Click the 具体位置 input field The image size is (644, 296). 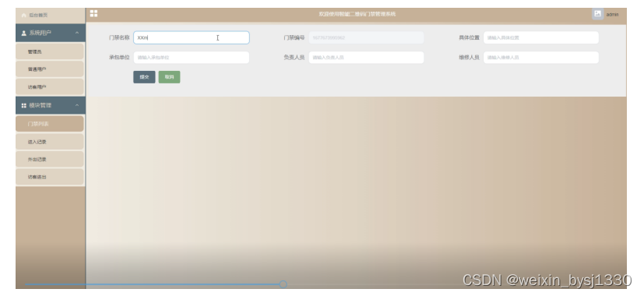click(541, 37)
